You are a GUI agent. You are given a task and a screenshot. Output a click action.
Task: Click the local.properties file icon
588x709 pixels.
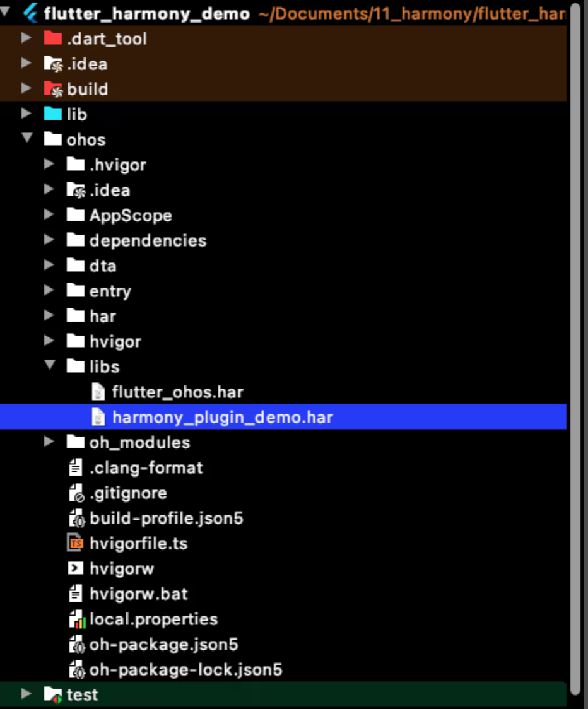77,619
